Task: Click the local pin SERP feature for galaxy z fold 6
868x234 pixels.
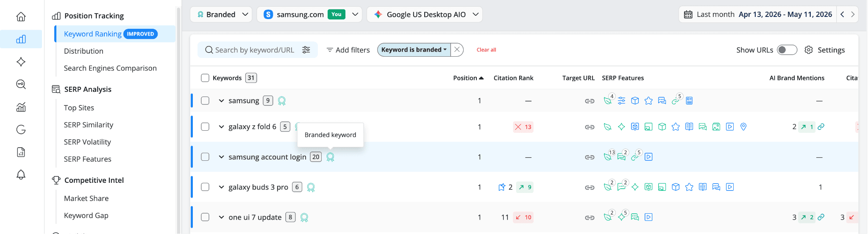Action: point(743,127)
